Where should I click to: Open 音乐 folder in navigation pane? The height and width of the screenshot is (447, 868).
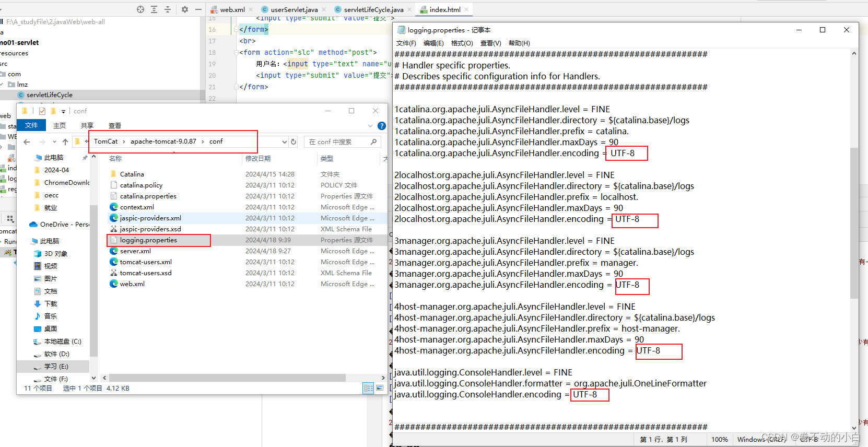tap(46, 316)
